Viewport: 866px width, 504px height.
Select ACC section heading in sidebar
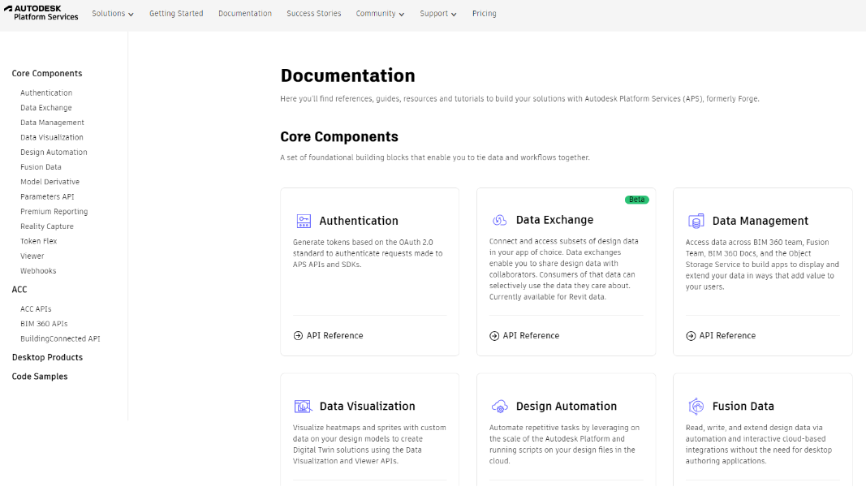(x=19, y=289)
